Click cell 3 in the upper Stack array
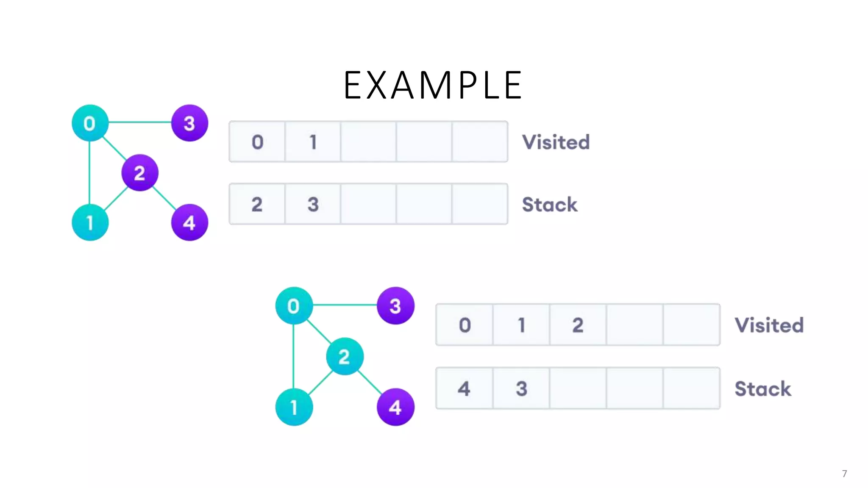Viewport: 868px width, 488px height. click(313, 204)
